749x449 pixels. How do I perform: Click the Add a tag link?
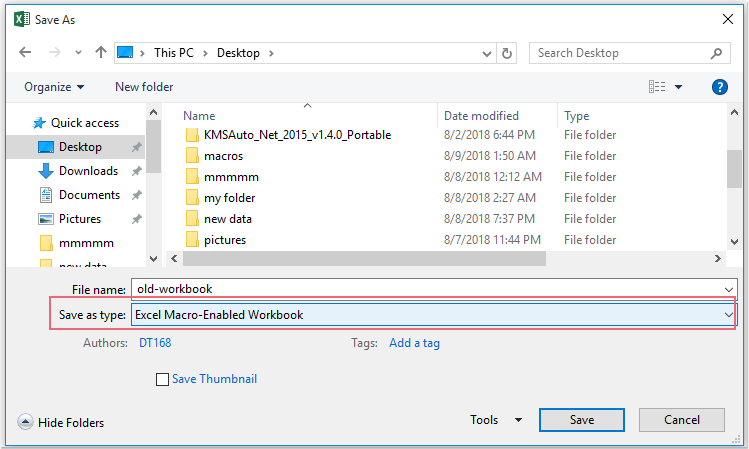pyautogui.click(x=414, y=343)
